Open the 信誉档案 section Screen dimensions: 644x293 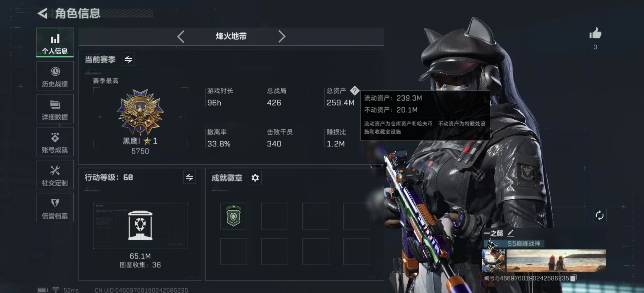point(55,208)
